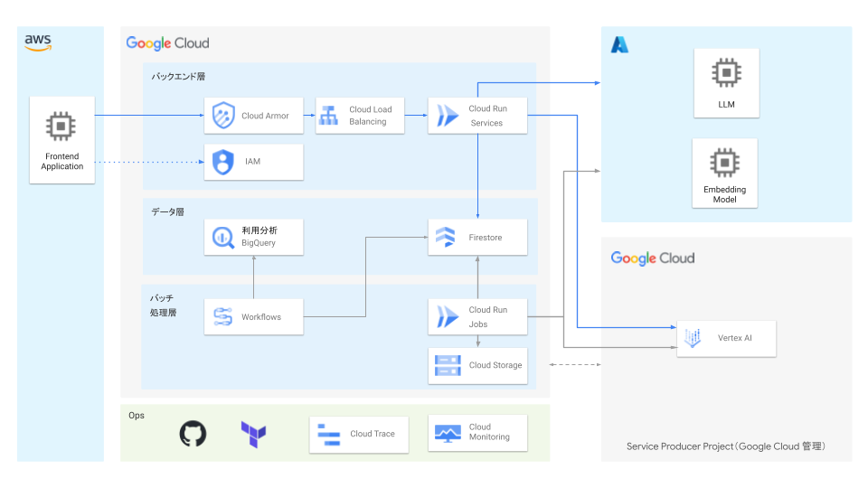Select the Cloud Trace box

[x=360, y=434]
